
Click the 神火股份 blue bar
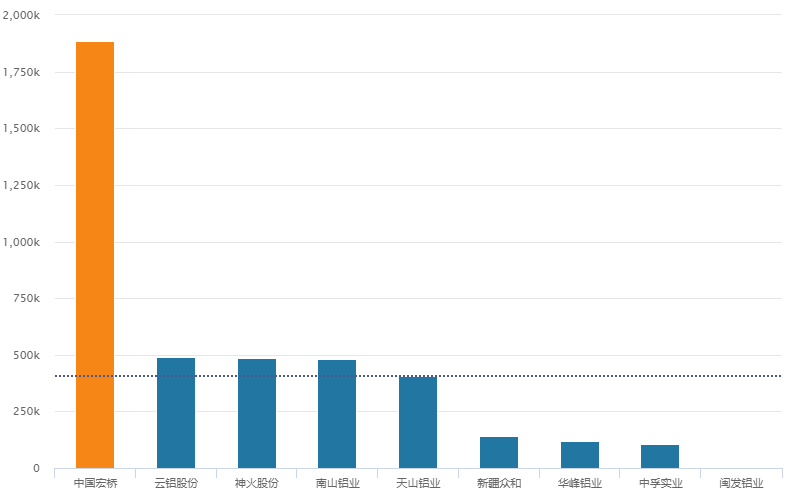257,414
